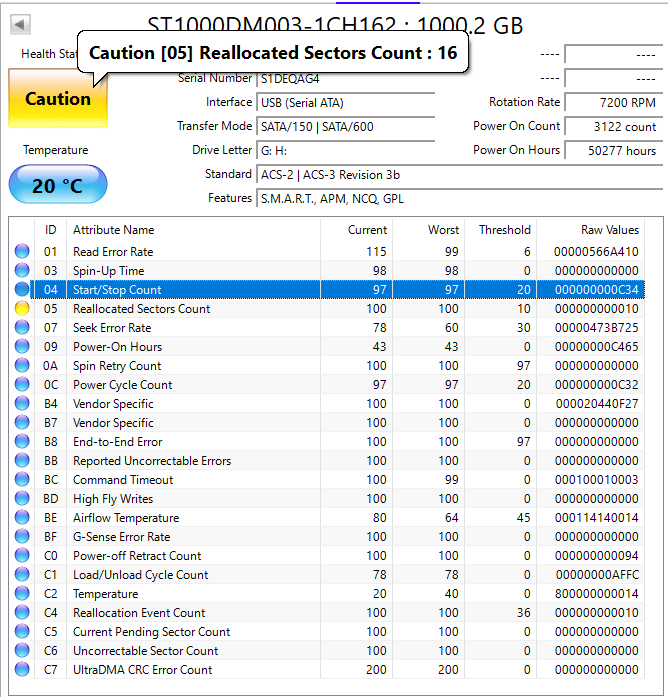
Task: Click the Power On Hours value 50277 hours
Action: point(614,151)
